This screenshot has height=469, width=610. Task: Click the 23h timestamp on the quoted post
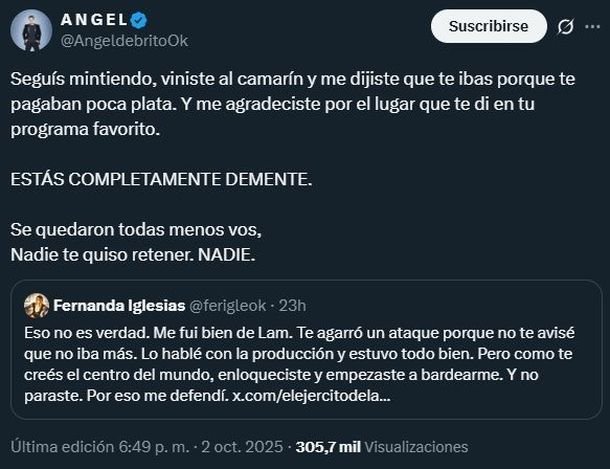coord(290,305)
